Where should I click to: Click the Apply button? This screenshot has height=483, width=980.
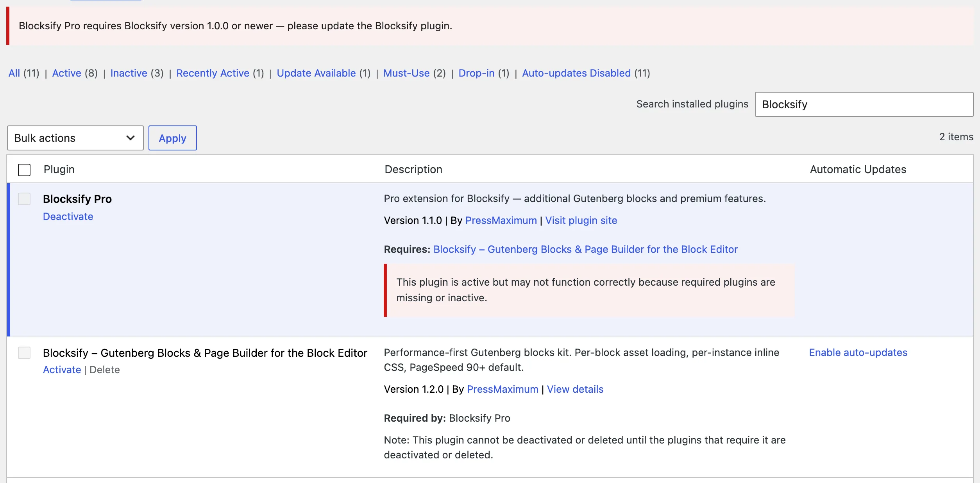pos(172,138)
